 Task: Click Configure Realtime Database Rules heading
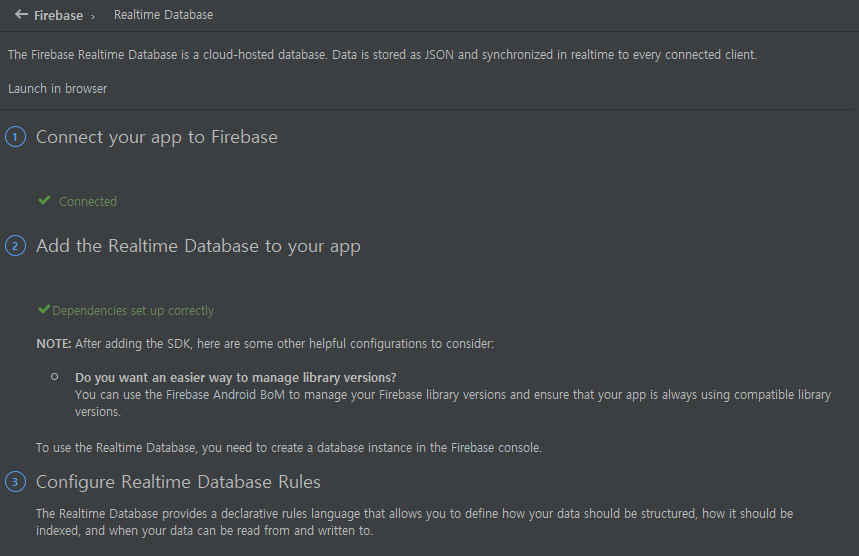pos(178,482)
